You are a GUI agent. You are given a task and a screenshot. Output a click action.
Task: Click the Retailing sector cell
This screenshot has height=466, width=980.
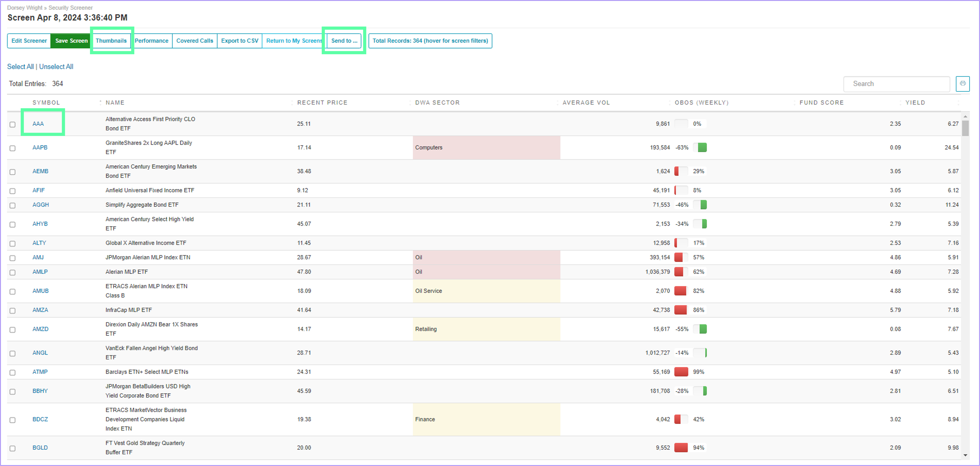486,329
